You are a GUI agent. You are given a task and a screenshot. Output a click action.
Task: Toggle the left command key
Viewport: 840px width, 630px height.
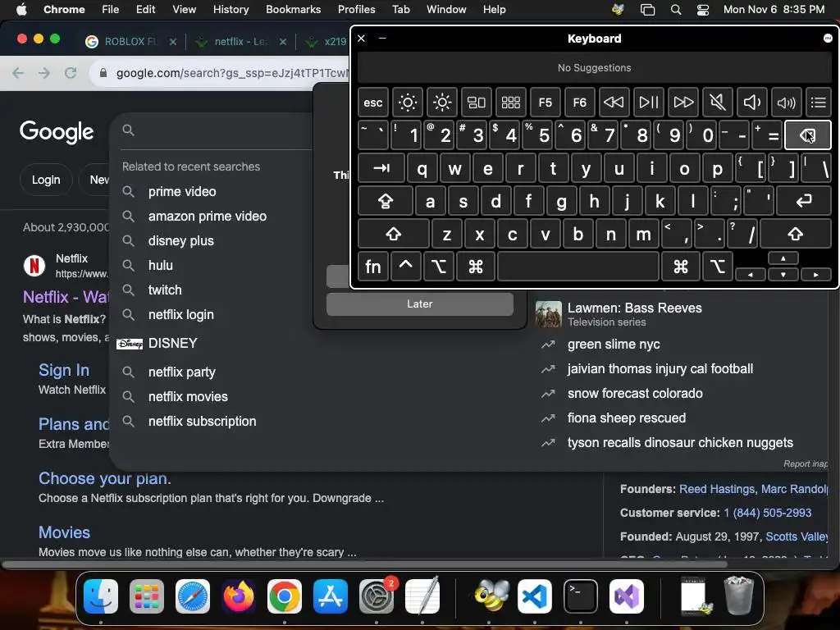pyautogui.click(x=476, y=267)
